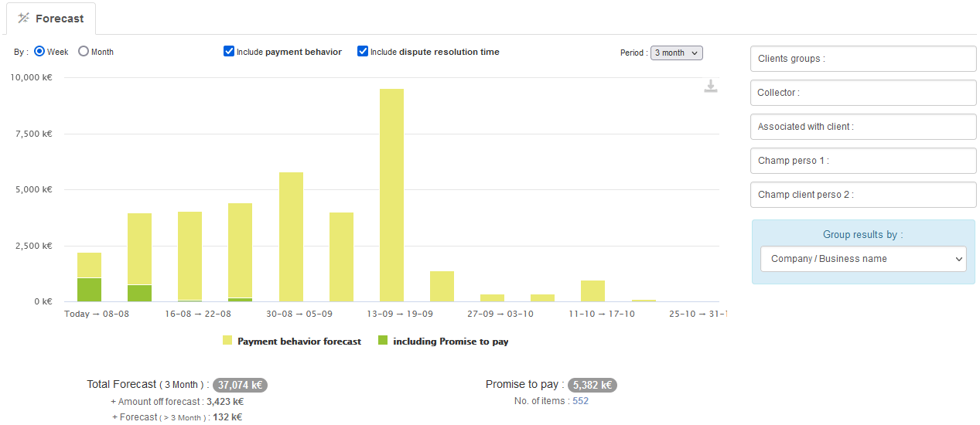Click green promise-to-pay bar segment for Today week

point(89,289)
